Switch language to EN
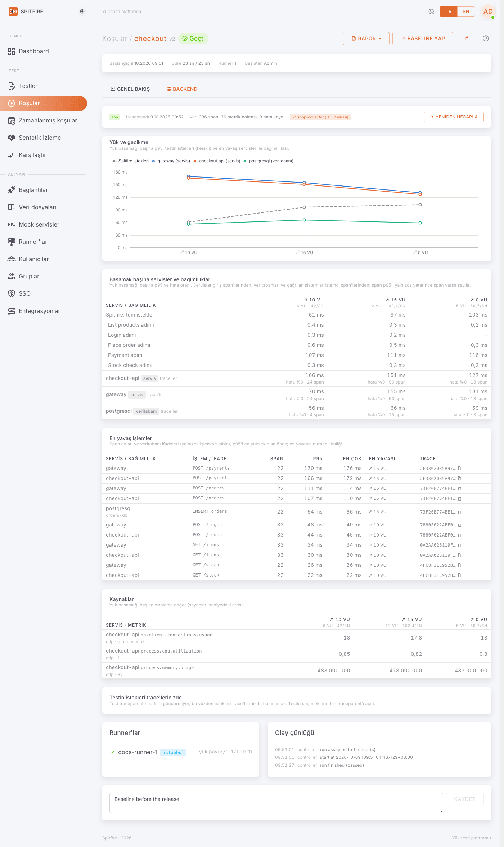Screen dimensions: 504x847 coord(466,12)
